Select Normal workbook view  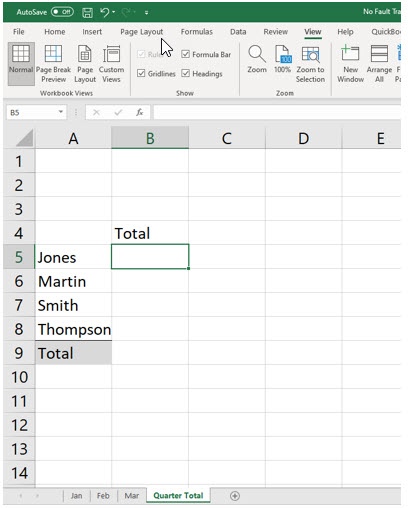click(x=21, y=64)
